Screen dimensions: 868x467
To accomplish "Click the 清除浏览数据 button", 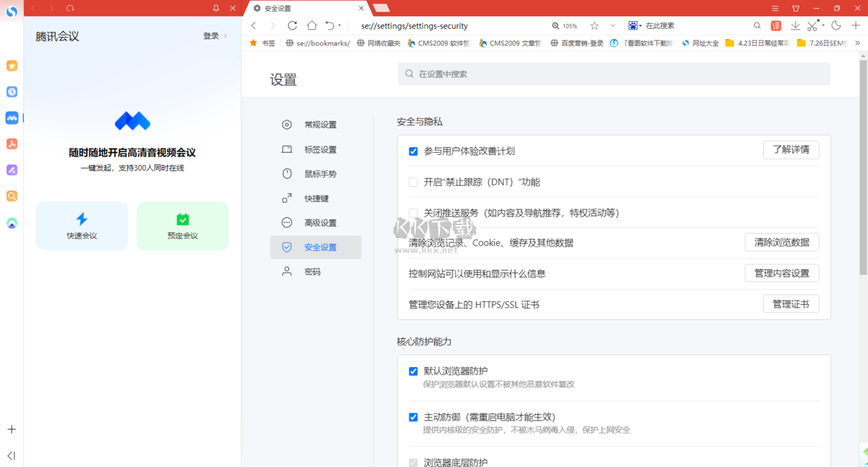I will pyautogui.click(x=781, y=243).
